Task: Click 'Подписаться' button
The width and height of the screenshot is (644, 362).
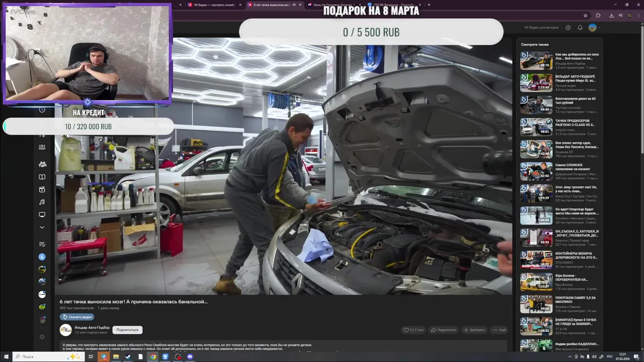Action: tap(127, 330)
